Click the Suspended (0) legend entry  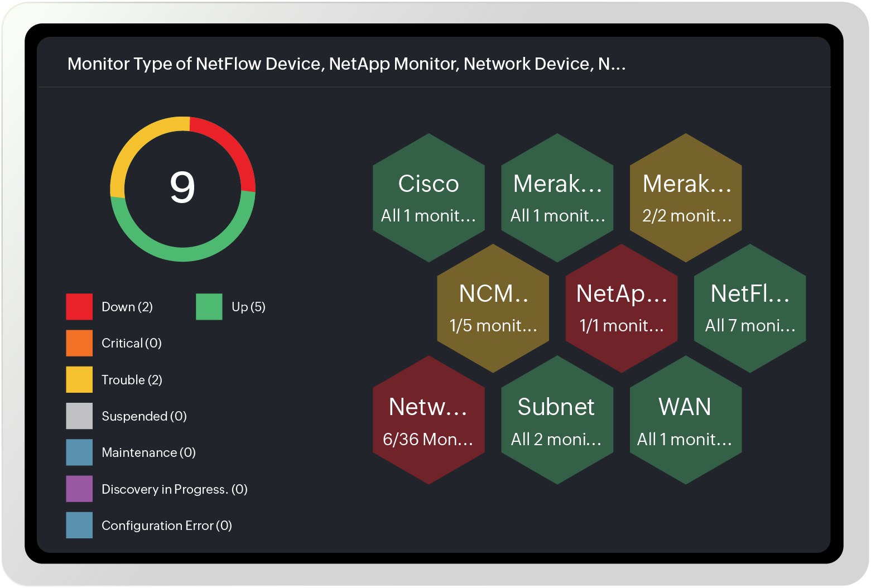(x=145, y=416)
